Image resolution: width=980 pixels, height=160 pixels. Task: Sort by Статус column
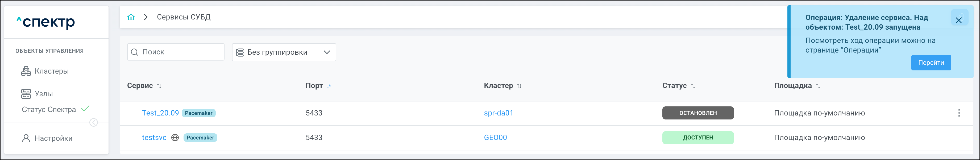693,86
